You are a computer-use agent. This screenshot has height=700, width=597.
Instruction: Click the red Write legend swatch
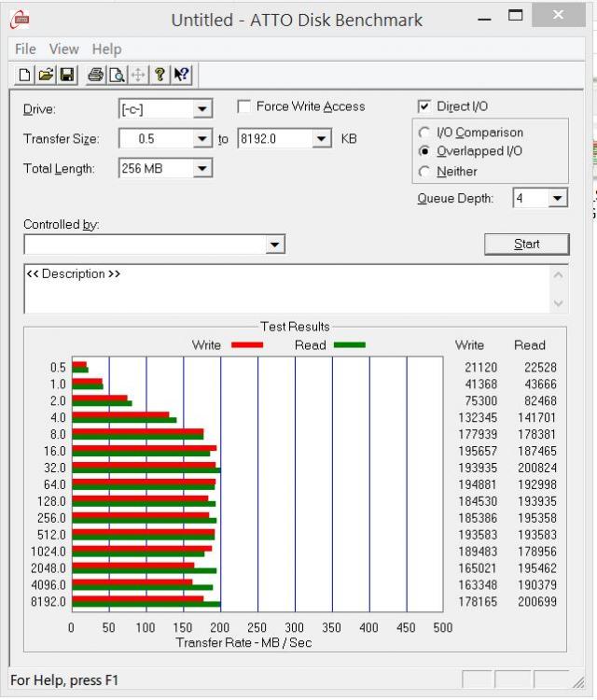click(x=247, y=345)
